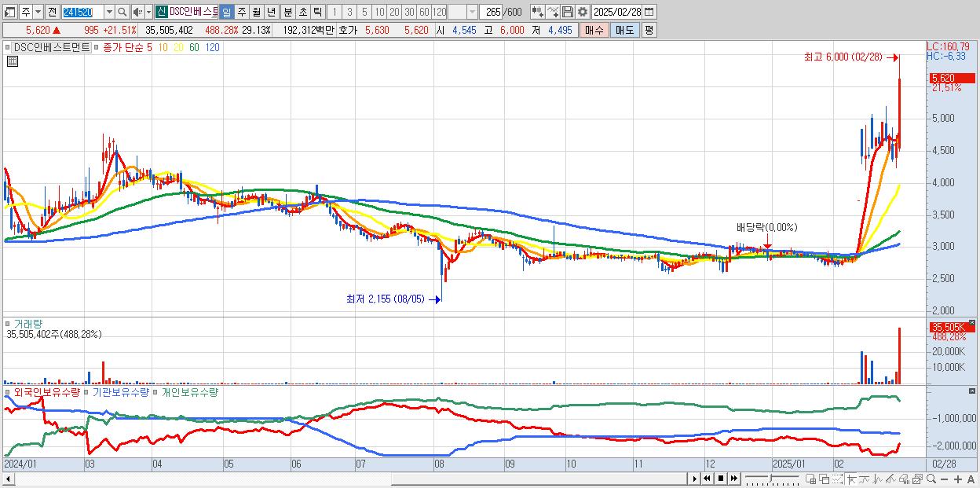Open the stock code 241520 dropdown arrow
The image size is (980, 488).
pyautogui.click(x=109, y=12)
